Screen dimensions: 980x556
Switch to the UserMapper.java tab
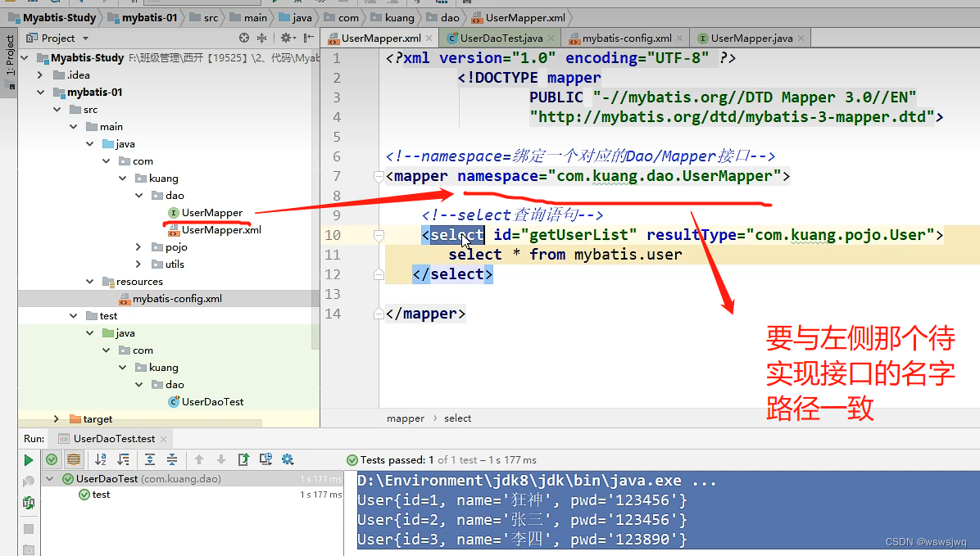pos(751,38)
